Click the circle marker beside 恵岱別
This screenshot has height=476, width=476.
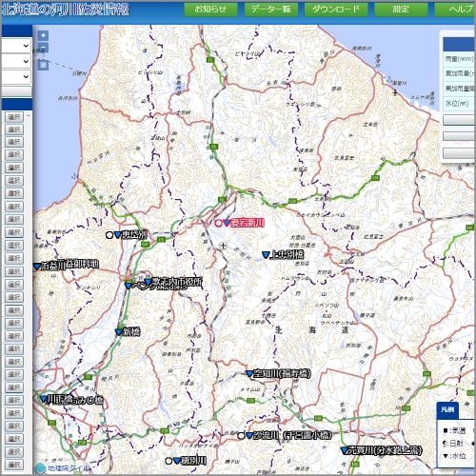tap(109, 235)
